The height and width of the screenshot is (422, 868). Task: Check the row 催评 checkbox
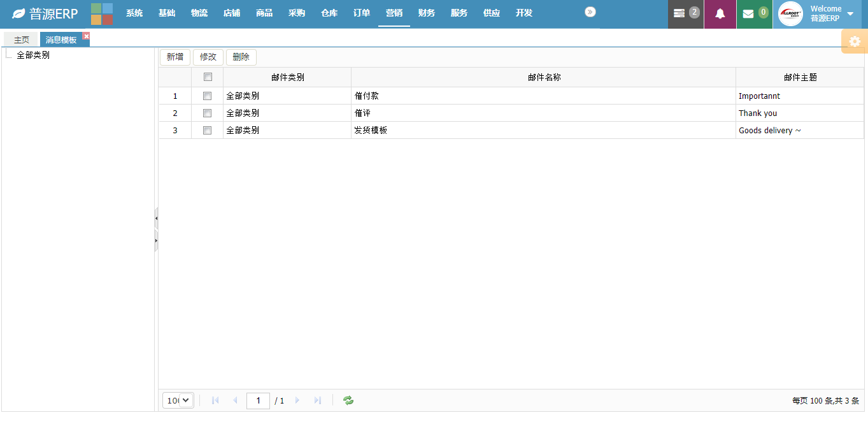207,113
